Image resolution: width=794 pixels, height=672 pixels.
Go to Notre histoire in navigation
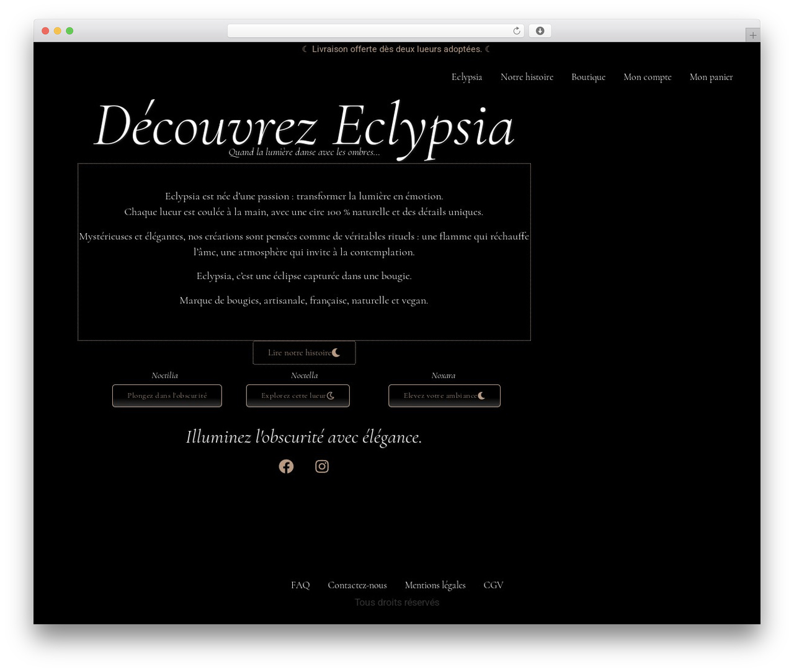[527, 77]
